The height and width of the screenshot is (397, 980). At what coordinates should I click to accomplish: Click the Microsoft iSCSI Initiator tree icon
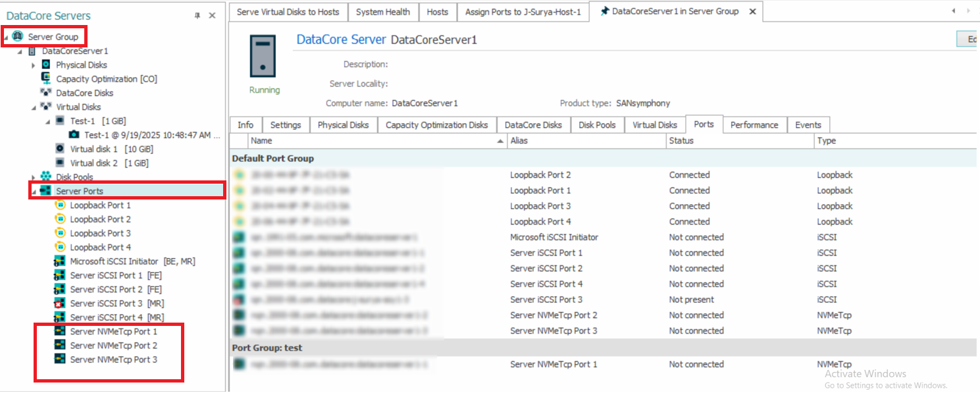pos(60,261)
